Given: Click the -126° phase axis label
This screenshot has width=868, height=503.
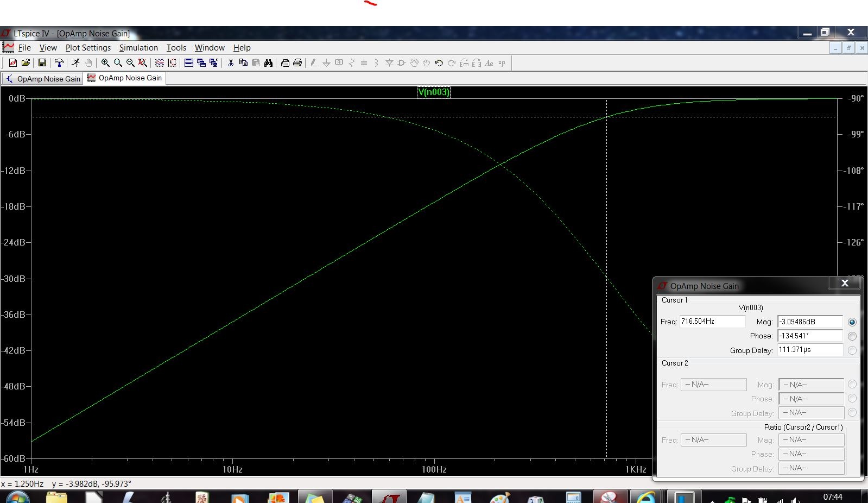Looking at the screenshot, I should pyautogui.click(x=853, y=242).
